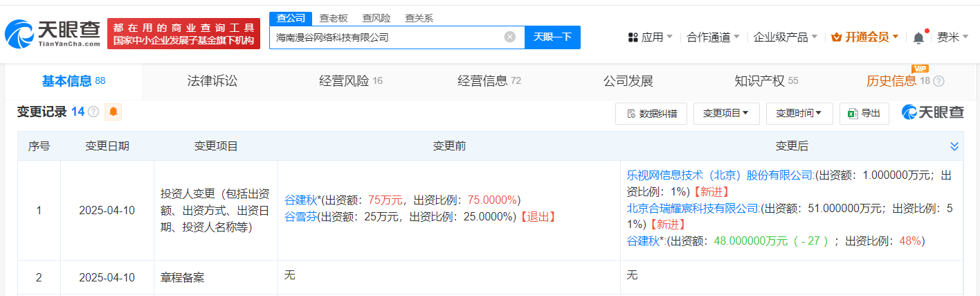
Task: Switch to the 知识产权 tab
Action: (x=766, y=81)
